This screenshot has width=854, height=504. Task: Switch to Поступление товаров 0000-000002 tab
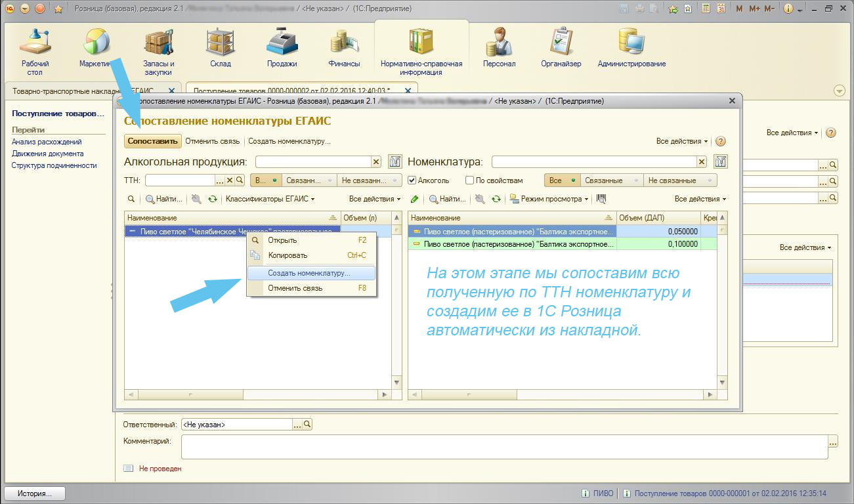301,91
